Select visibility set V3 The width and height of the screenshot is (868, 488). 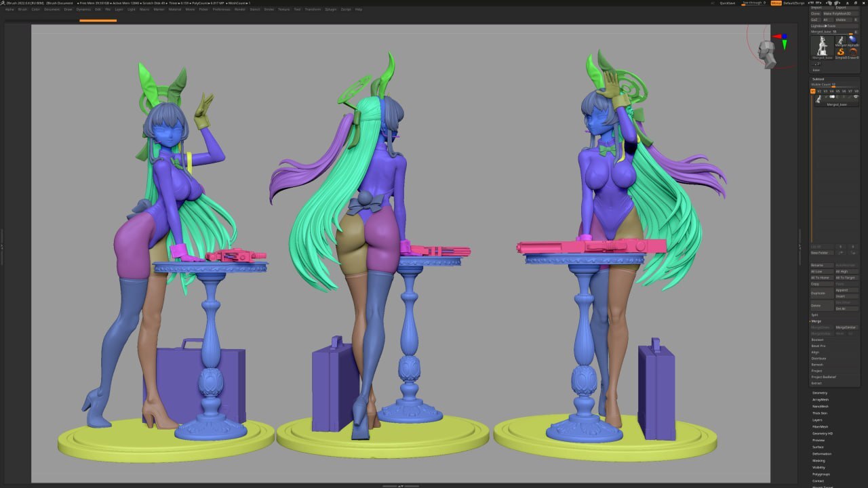tap(825, 91)
